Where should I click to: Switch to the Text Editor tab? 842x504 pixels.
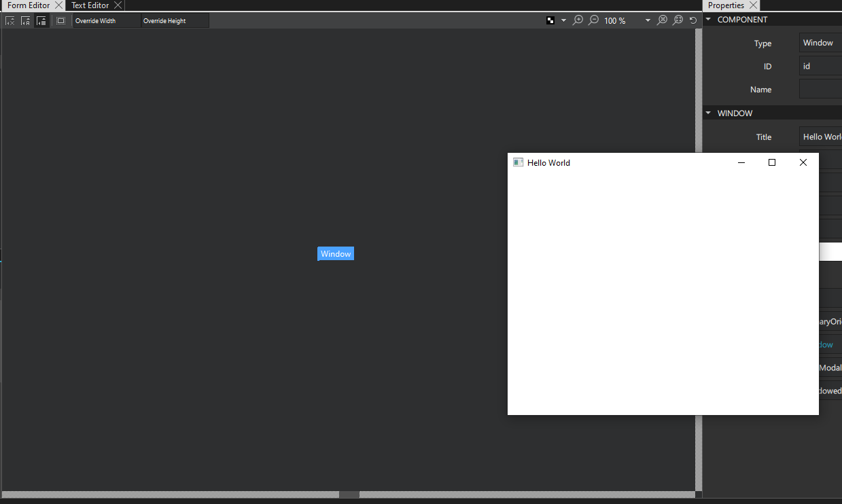coord(89,5)
